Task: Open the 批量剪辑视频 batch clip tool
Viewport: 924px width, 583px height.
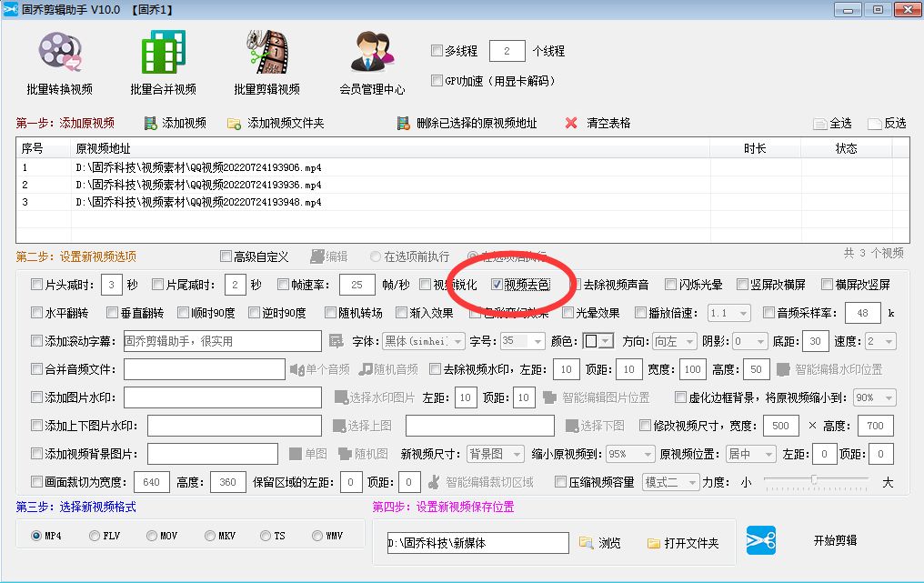Action: click(266, 55)
